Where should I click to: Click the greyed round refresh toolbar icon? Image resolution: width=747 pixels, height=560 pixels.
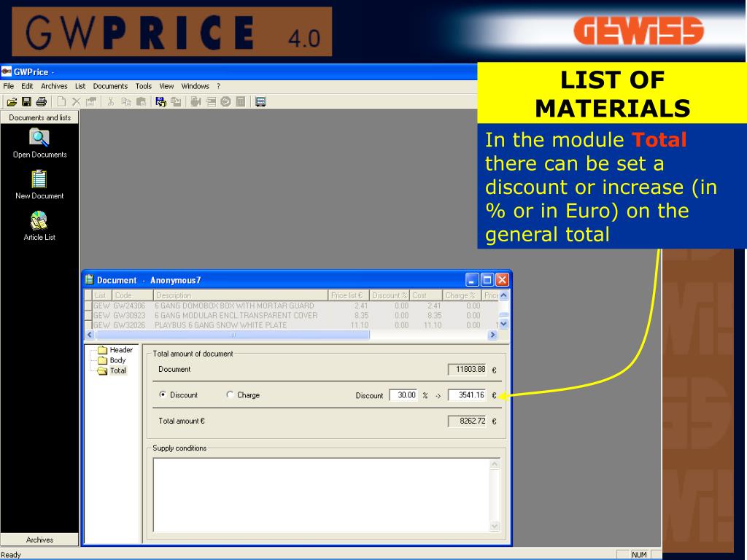(x=226, y=101)
